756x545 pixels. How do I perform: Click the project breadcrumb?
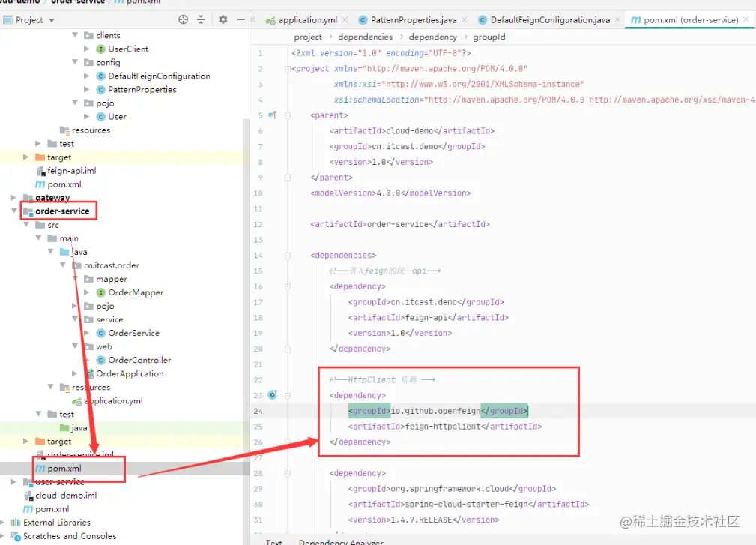tap(308, 37)
